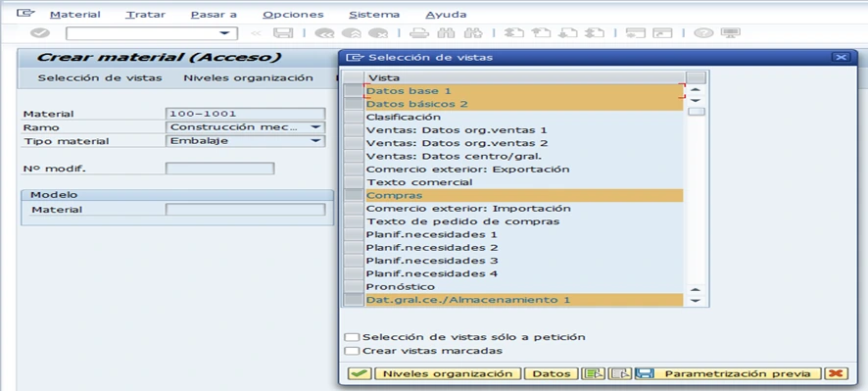Open the Ramo dropdown list
The image size is (868, 391).
point(315,127)
